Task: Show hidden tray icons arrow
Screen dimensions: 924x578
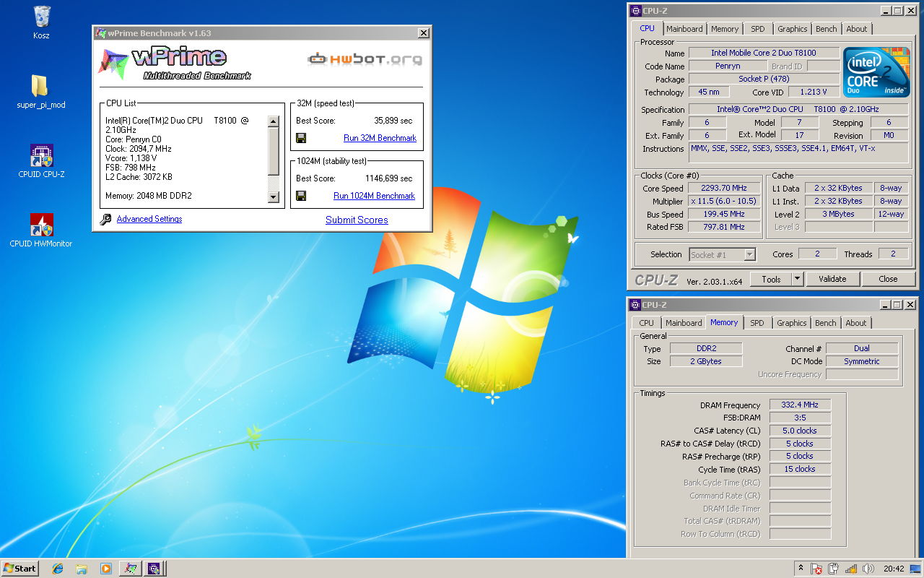Action: (800, 569)
